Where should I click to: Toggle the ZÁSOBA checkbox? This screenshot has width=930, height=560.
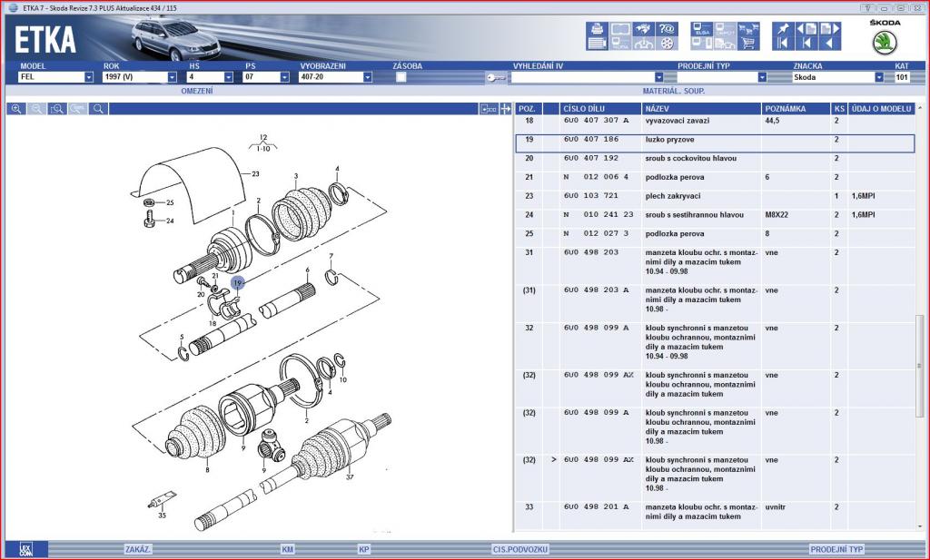pyautogui.click(x=401, y=77)
